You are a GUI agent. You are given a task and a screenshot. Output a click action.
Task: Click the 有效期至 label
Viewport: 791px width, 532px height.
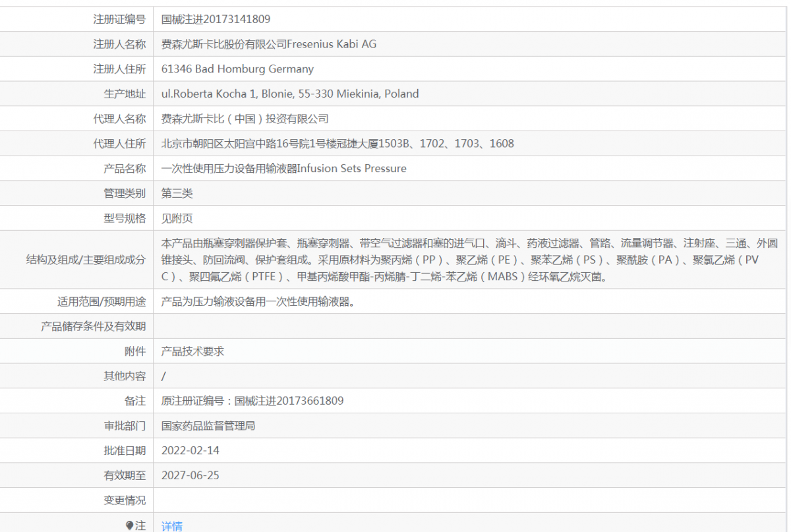pyautogui.click(x=125, y=475)
